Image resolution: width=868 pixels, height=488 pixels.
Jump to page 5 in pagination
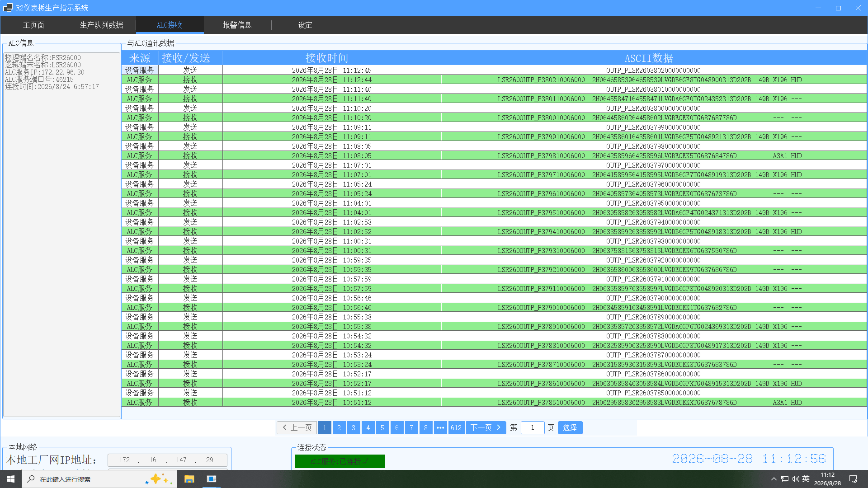click(x=382, y=427)
